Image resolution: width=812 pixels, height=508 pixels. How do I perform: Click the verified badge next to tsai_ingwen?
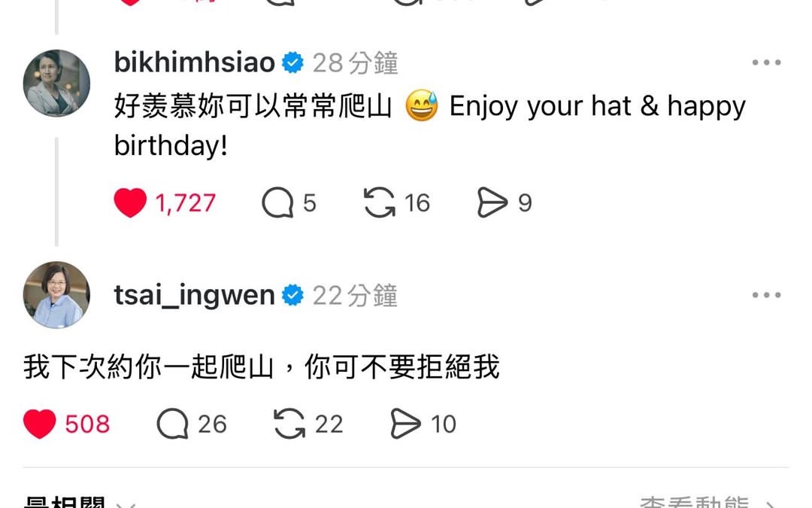pyautogui.click(x=292, y=295)
